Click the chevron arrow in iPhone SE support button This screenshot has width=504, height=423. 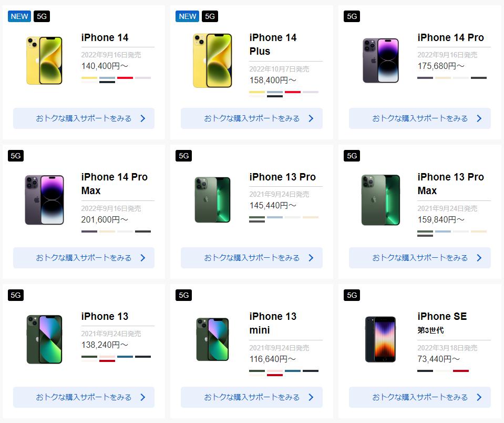479,397
